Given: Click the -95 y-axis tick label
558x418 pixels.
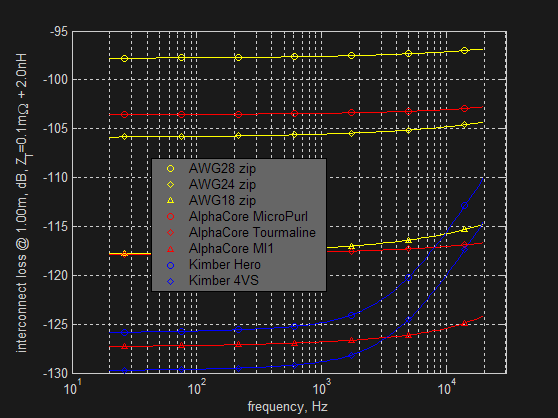Looking at the screenshot, I should pos(58,32).
